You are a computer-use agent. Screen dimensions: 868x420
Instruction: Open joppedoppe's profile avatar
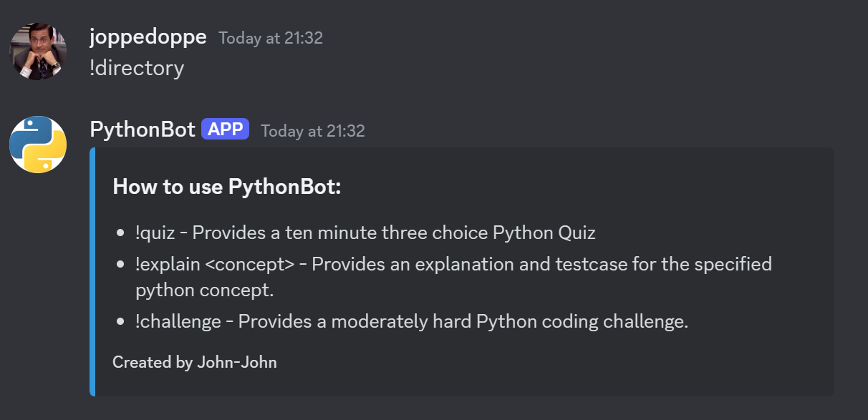pos(38,52)
